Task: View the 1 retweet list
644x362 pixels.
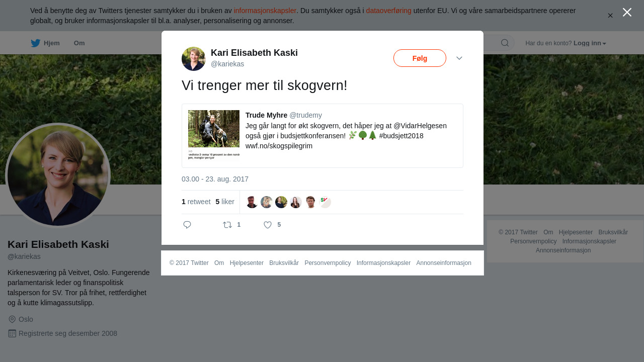Action: [x=196, y=202]
